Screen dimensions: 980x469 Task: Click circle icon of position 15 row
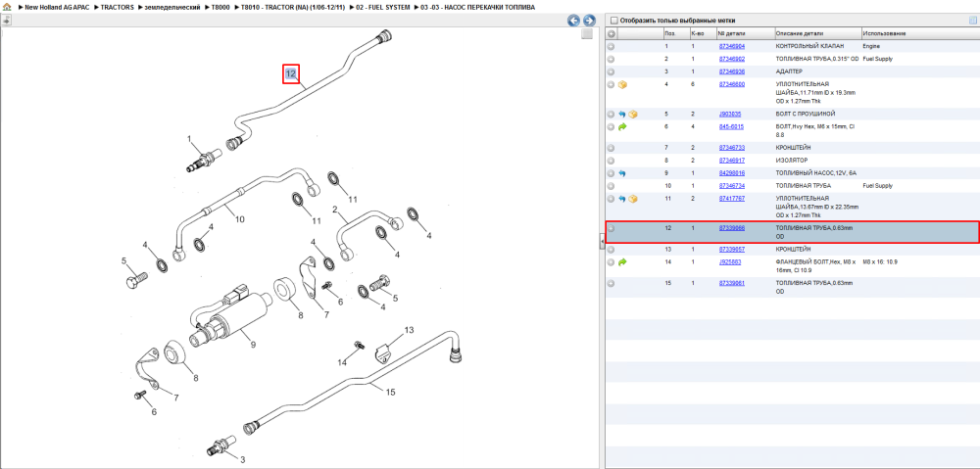[612, 283]
